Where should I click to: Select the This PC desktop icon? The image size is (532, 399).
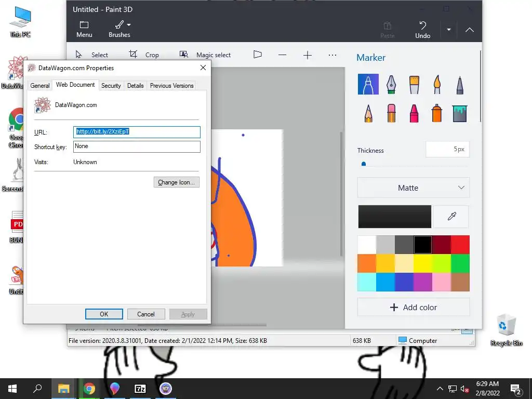click(20, 21)
